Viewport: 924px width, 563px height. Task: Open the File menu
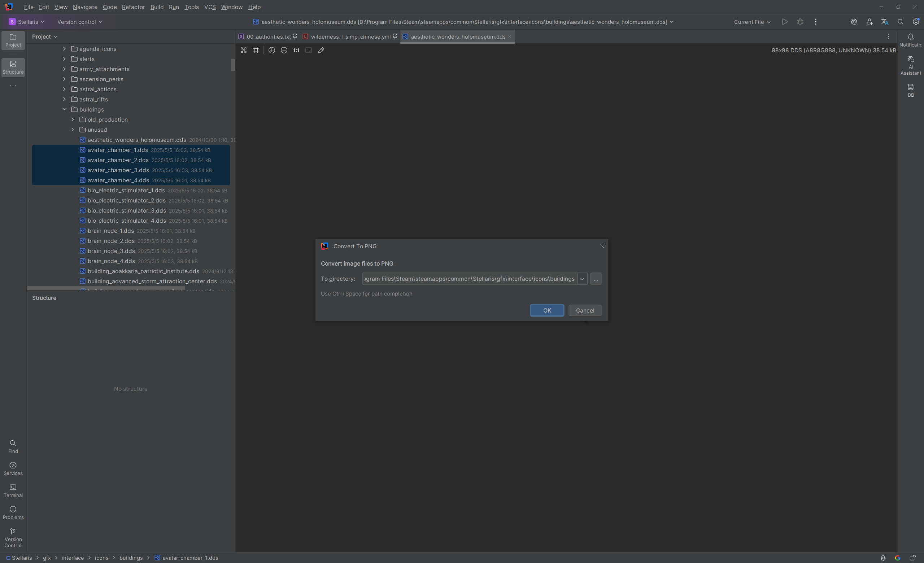(29, 7)
